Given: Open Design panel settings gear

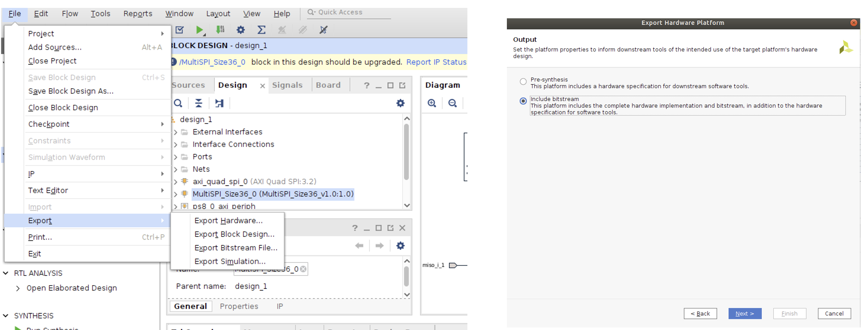Looking at the screenshot, I should pos(400,103).
